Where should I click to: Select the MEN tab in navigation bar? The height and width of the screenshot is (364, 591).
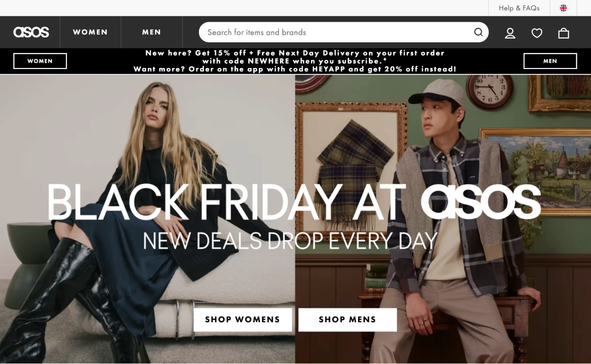pyautogui.click(x=152, y=32)
